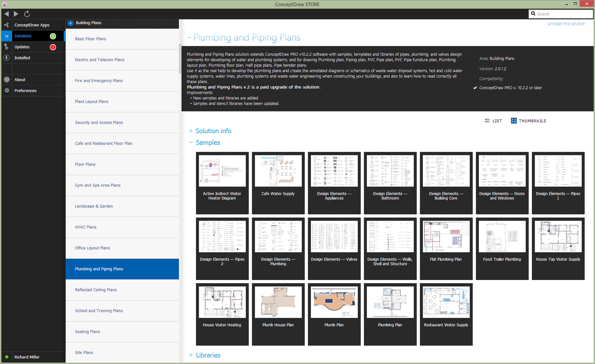Select Fire and Emergency Plans item

pyautogui.click(x=99, y=81)
